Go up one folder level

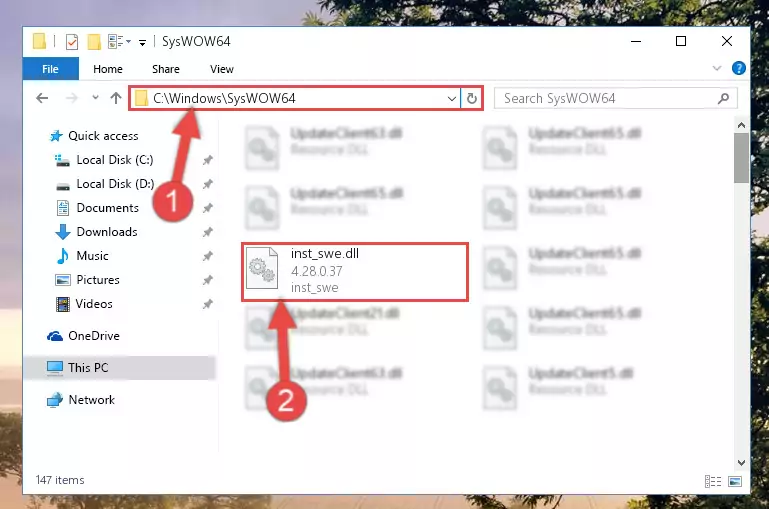(116, 98)
